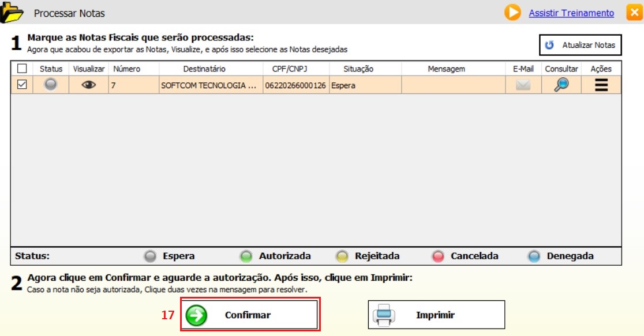
Task: Click the eye icon to visualize note 7
Action: [x=88, y=85]
